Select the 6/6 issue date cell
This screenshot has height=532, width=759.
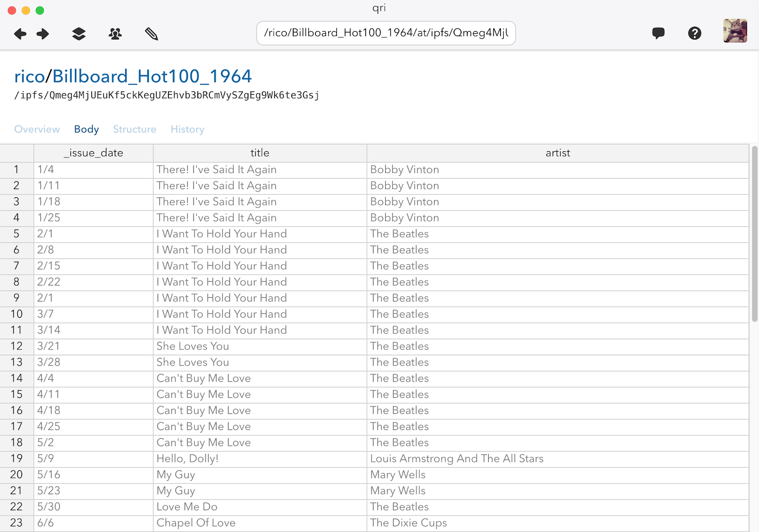click(93, 523)
